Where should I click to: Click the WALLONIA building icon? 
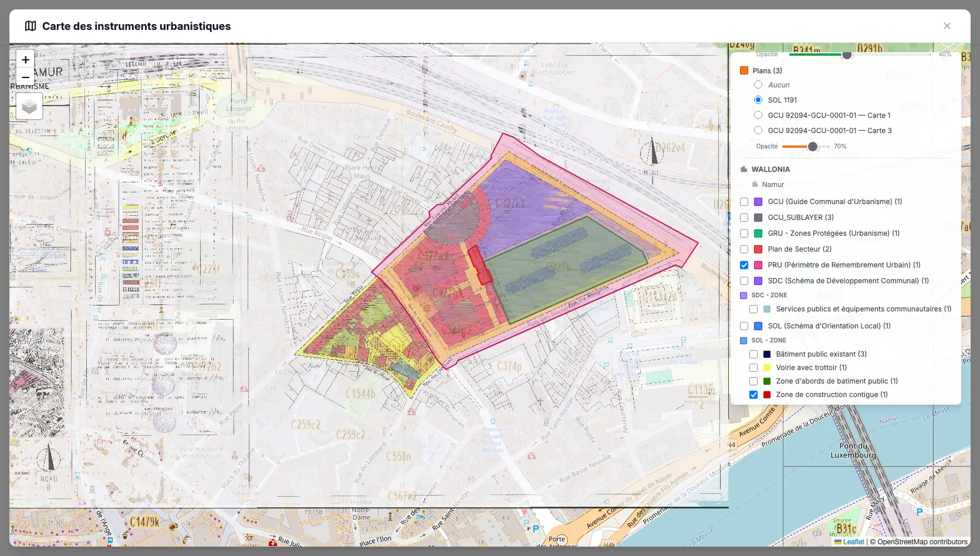click(x=744, y=169)
